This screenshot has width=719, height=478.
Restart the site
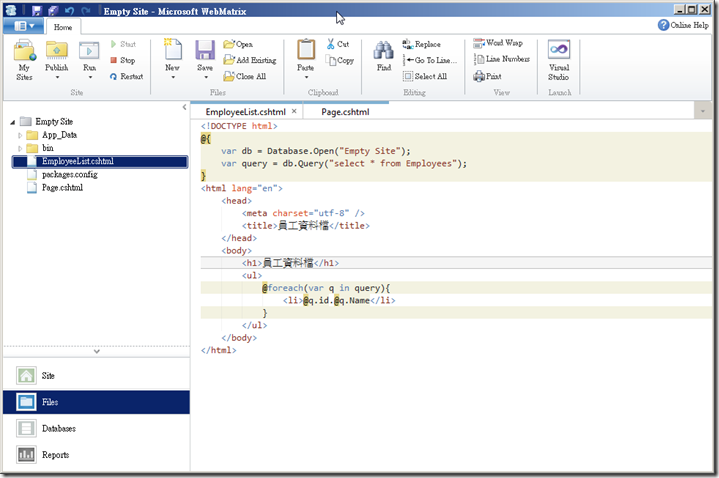[x=127, y=76]
